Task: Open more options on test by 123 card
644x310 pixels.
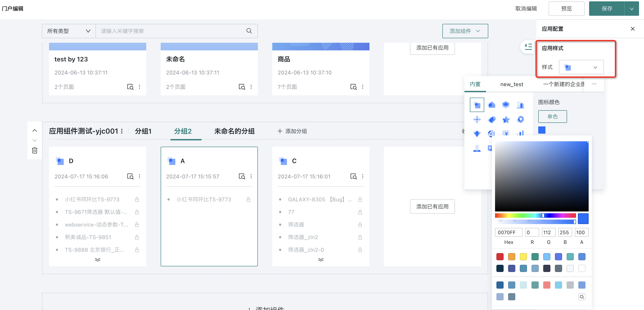Action: (x=140, y=87)
